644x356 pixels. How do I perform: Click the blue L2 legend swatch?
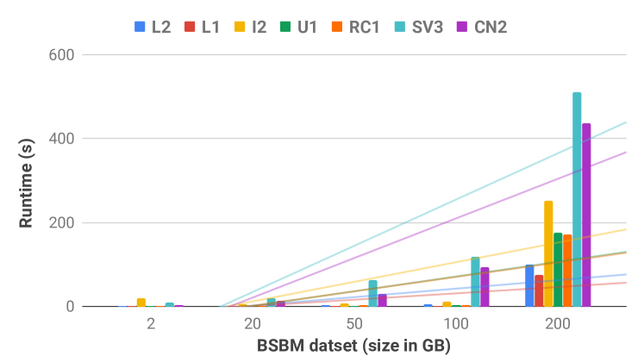140,27
